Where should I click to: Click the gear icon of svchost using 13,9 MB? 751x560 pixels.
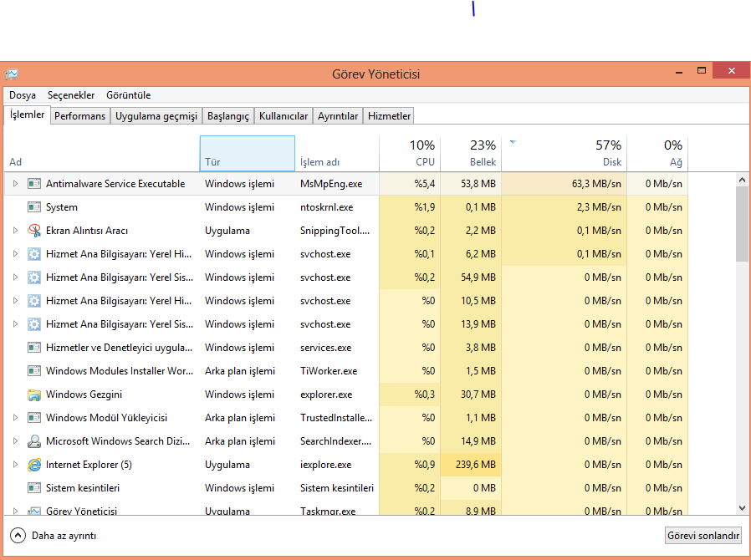(34, 324)
